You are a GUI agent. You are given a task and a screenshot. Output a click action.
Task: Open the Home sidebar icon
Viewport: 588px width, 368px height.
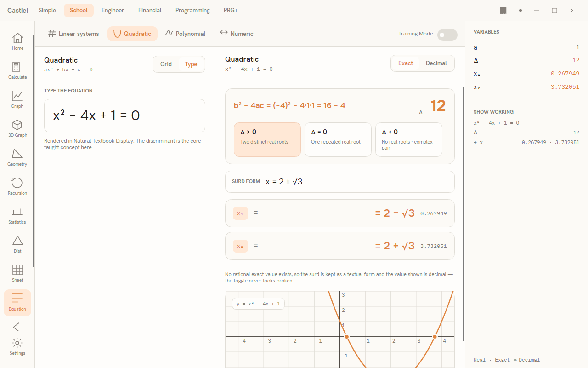click(17, 41)
